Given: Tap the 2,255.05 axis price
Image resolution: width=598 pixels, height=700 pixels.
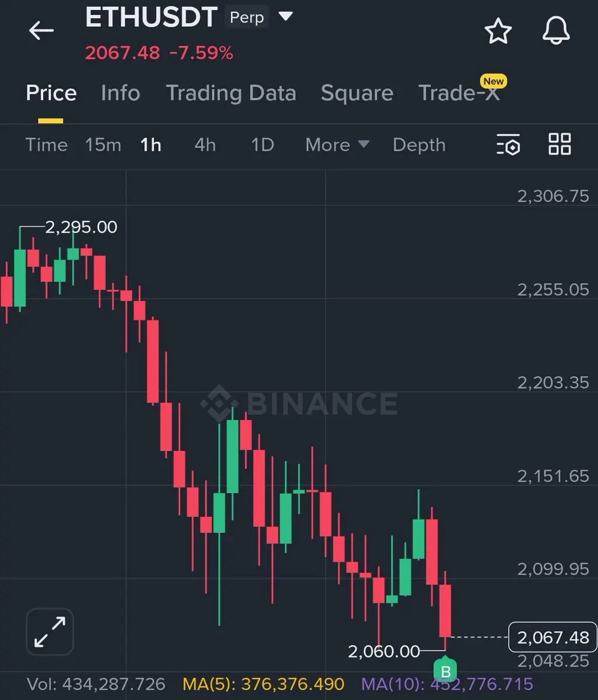Looking at the screenshot, I should 554,289.
